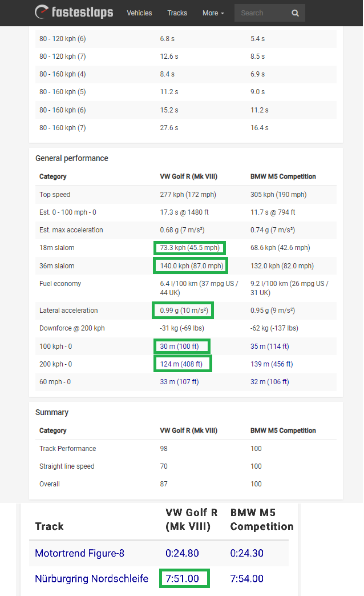Click the 36m slalom row label
The width and height of the screenshot is (364, 596).
tap(57, 265)
